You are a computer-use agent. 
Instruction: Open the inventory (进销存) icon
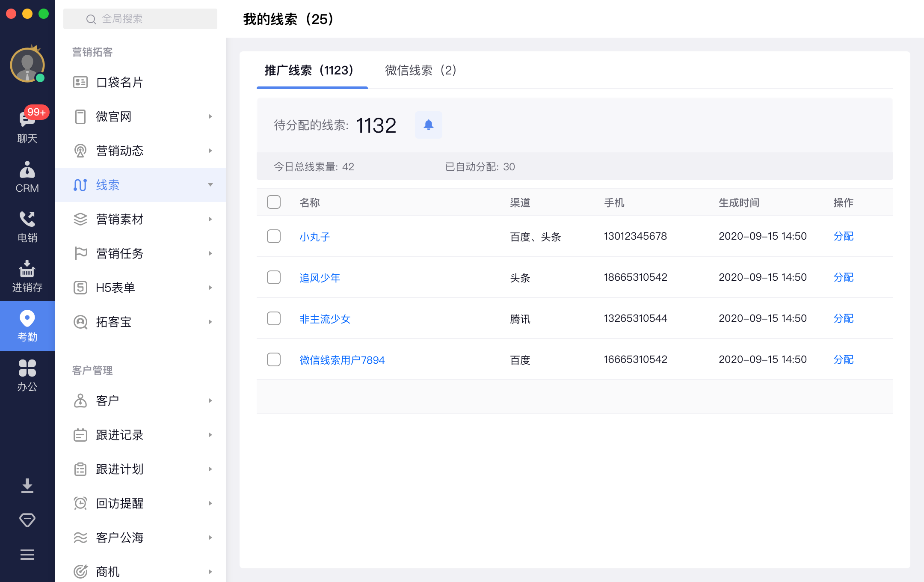click(x=27, y=276)
